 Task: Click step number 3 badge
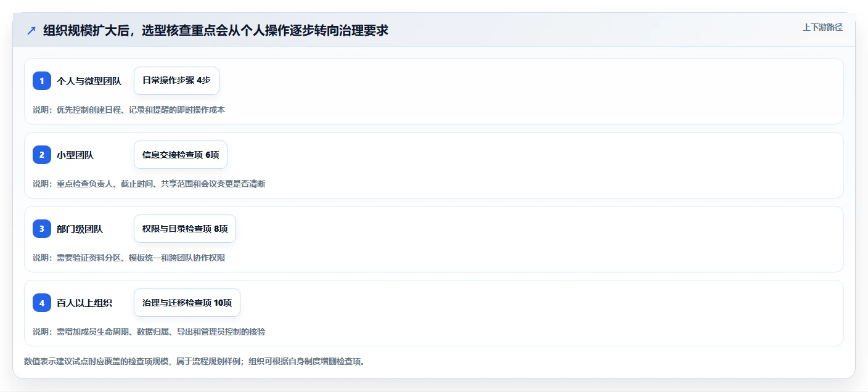click(x=42, y=229)
